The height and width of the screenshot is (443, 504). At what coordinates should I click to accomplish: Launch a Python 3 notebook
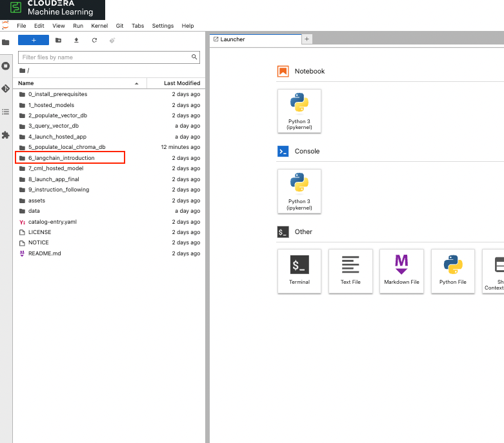299,111
